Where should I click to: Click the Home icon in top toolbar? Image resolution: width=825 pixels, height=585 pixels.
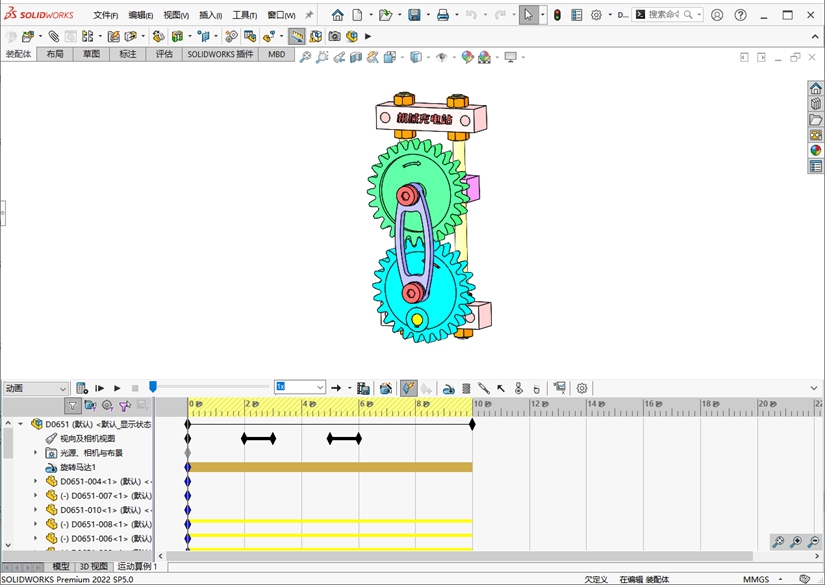pyautogui.click(x=338, y=15)
